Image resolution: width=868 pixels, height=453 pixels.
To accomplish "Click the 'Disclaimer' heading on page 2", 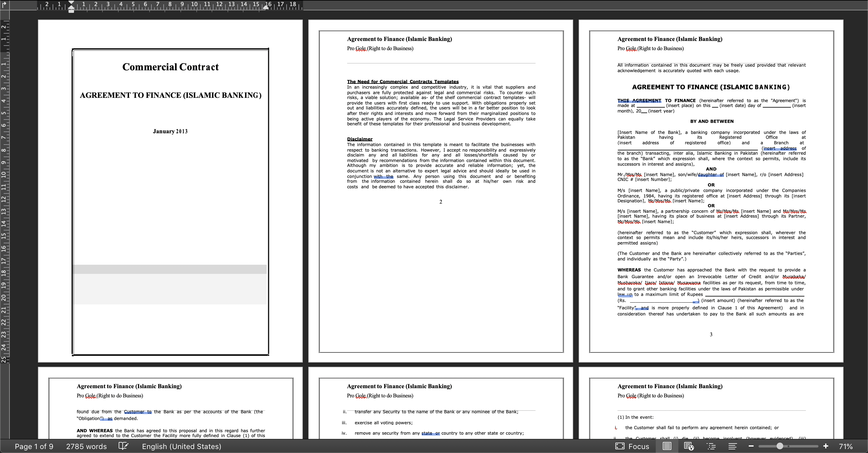I will point(360,139).
